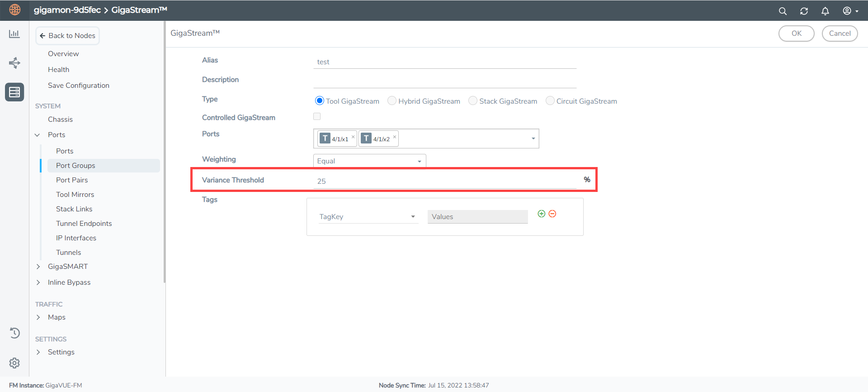Open Tool Mirrors in the sidebar
This screenshot has height=392, width=868.
pyautogui.click(x=75, y=195)
